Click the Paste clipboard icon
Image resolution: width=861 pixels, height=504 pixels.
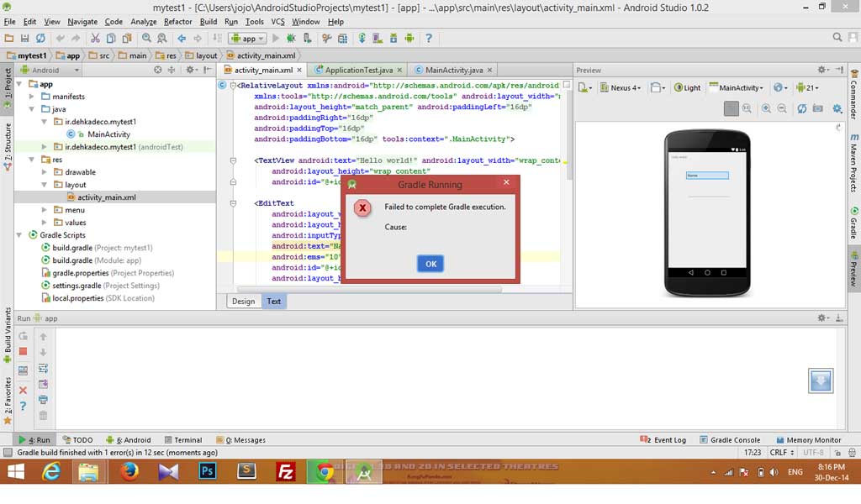[x=127, y=39]
